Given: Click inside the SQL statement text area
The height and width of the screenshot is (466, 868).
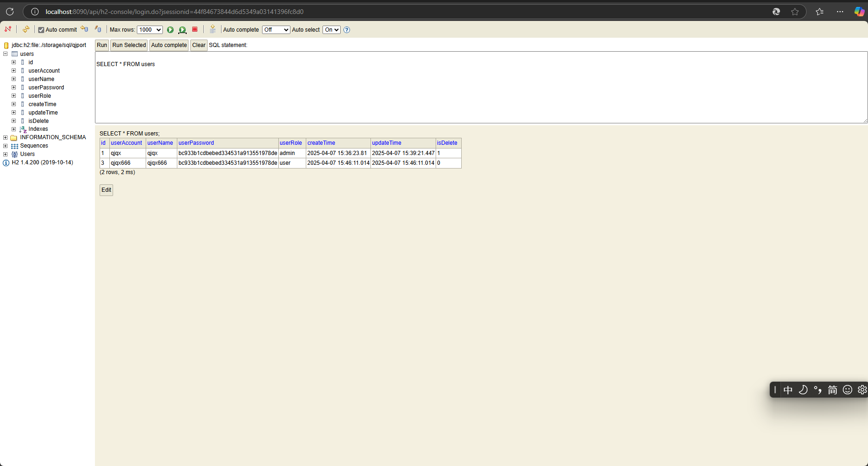Looking at the screenshot, I should click(x=481, y=88).
